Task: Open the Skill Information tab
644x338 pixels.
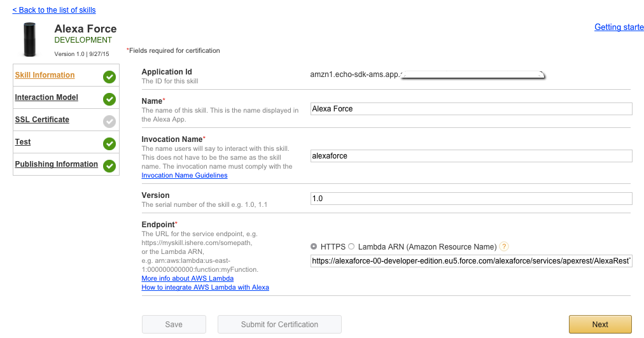Action: coord(45,74)
